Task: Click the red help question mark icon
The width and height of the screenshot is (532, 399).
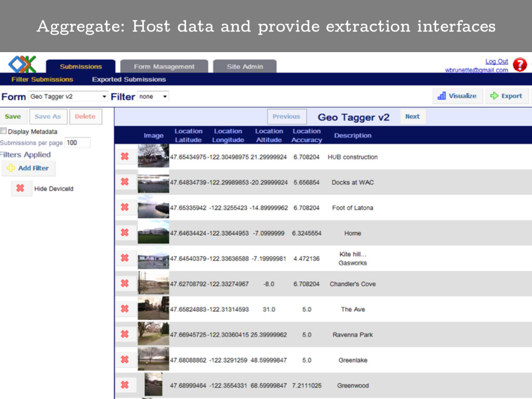Action: coord(520,64)
